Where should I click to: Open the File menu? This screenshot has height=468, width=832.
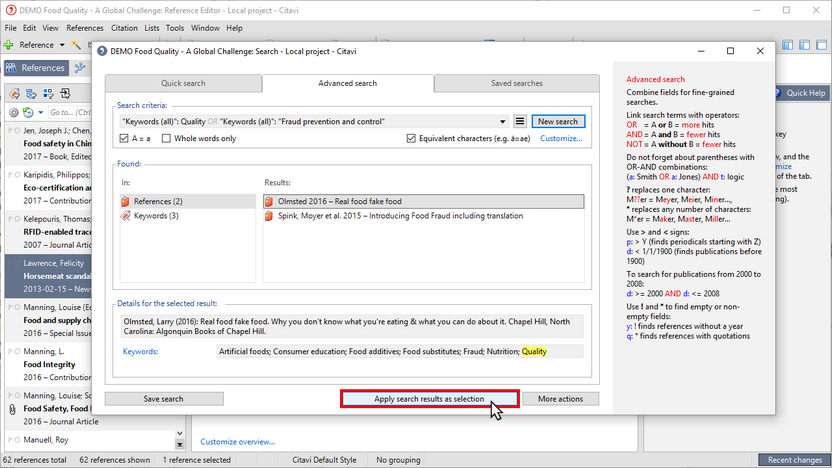tap(11, 28)
